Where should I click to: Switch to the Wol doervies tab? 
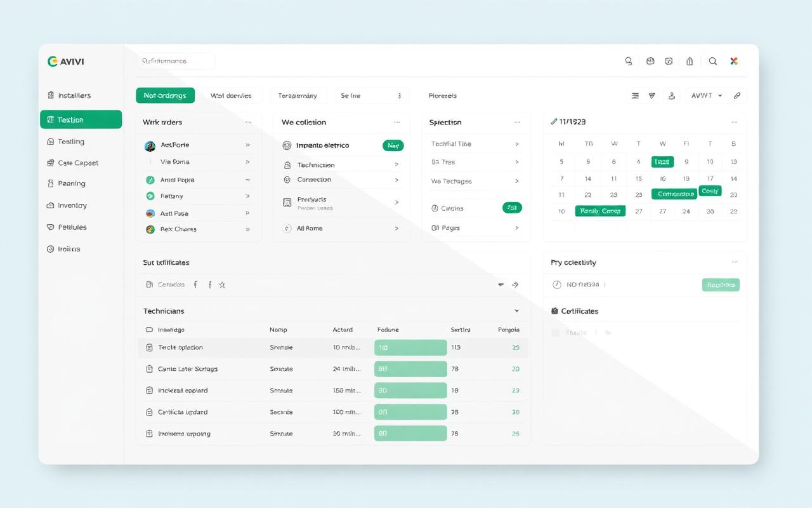(x=231, y=96)
